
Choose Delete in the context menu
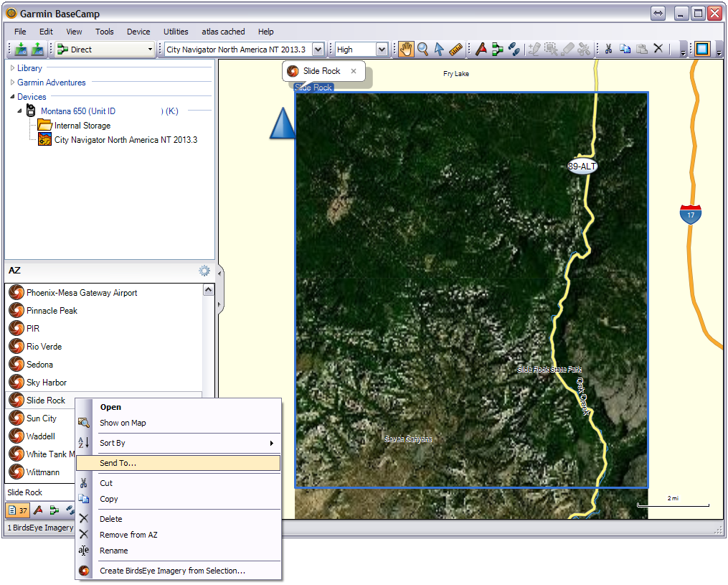click(179, 519)
